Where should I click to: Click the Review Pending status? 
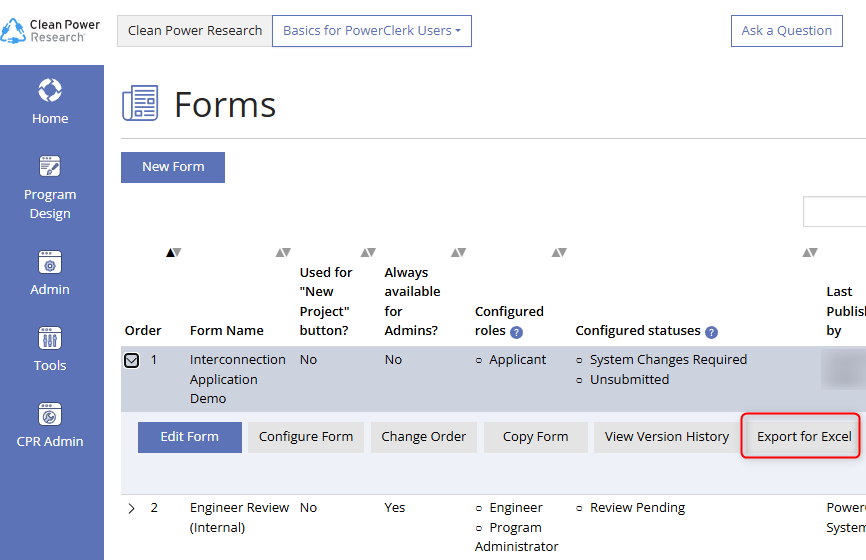(x=637, y=508)
